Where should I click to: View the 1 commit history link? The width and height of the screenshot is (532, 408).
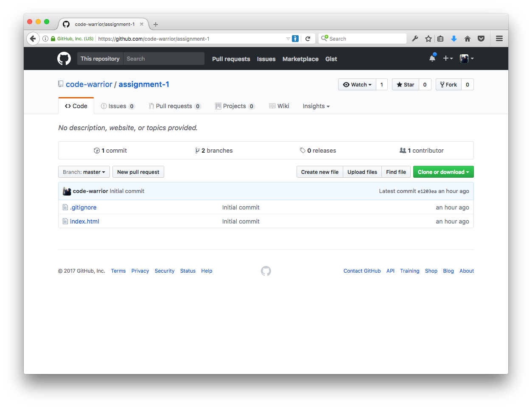coord(110,151)
